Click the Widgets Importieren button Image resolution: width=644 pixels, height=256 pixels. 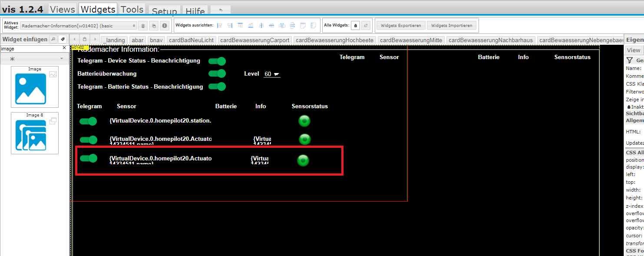pyautogui.click(x=452, y=26)
